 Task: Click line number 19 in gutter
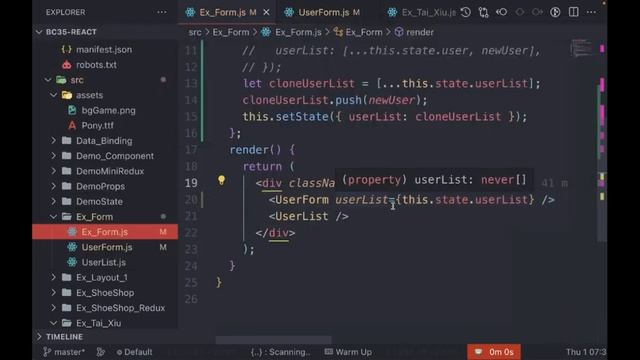[x=191, y=183]
